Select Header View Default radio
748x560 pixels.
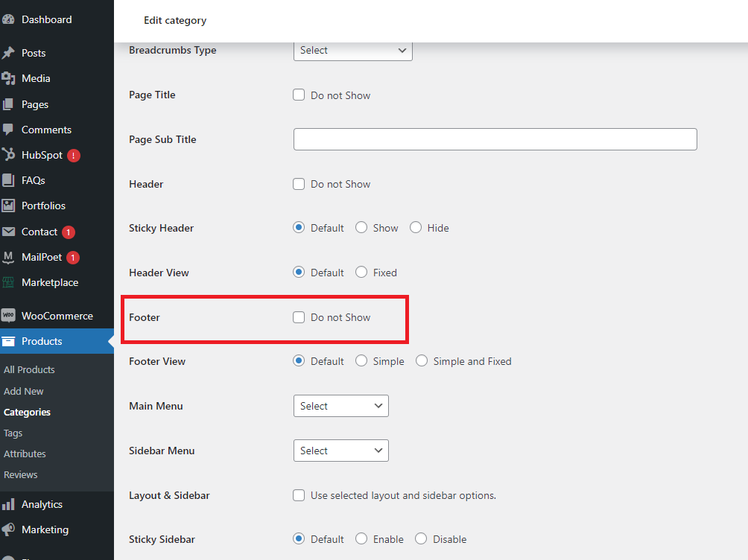coord(299,272)
